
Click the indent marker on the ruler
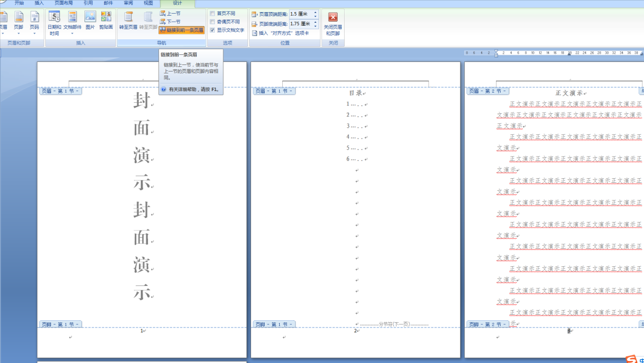[496, 53]
